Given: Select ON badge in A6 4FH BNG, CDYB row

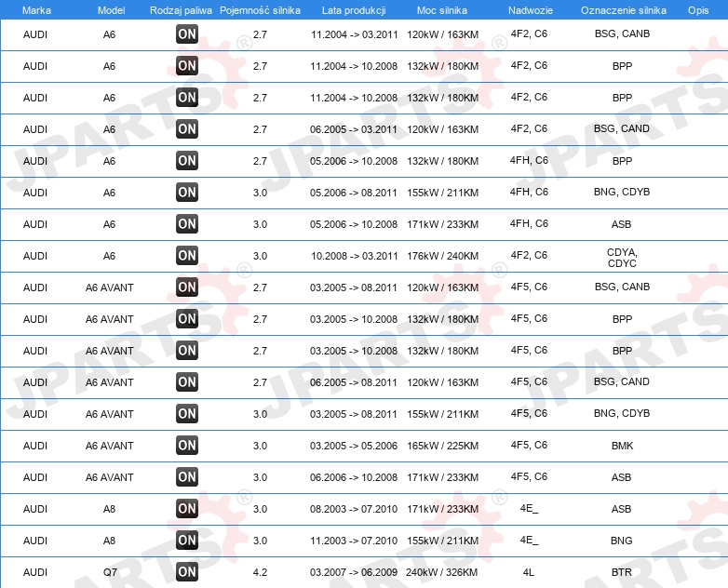Looking at the screenshot, I should (187, 193).
